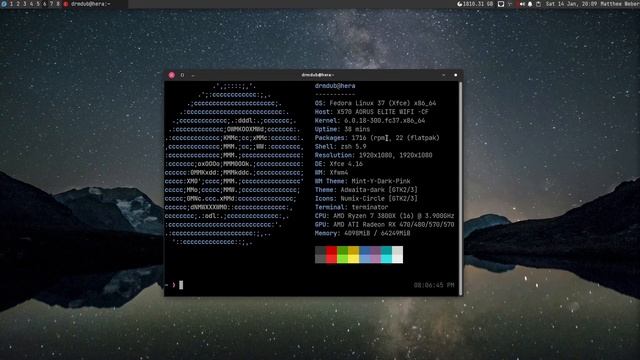Click the '1810.31 GB' disk free indicator

pyautogui.click(x=478, y=4)
